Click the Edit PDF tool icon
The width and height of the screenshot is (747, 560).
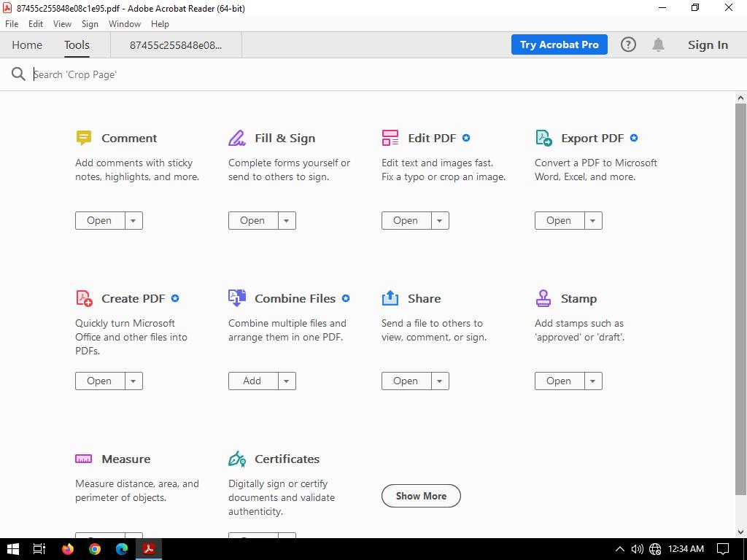pyautogui.click(x=390, y=138)
